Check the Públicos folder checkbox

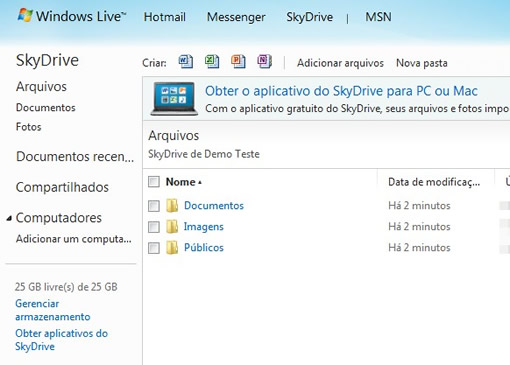154,248
